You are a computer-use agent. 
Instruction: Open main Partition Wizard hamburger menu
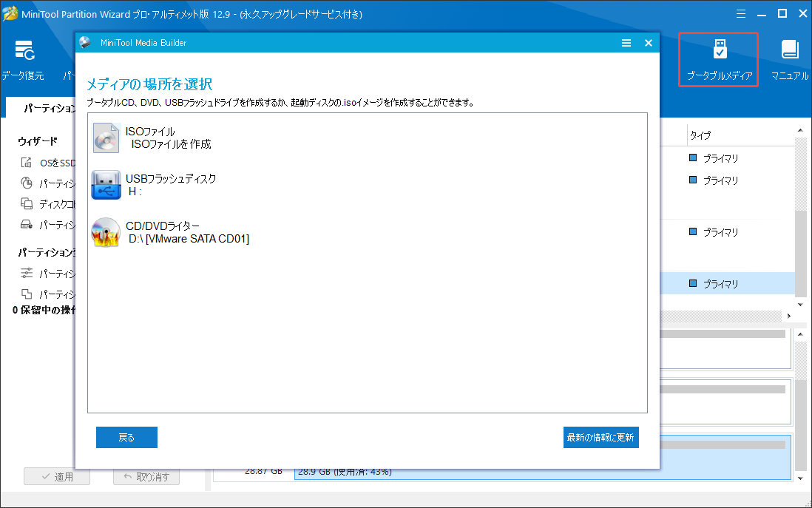click(x=741, y=14)
